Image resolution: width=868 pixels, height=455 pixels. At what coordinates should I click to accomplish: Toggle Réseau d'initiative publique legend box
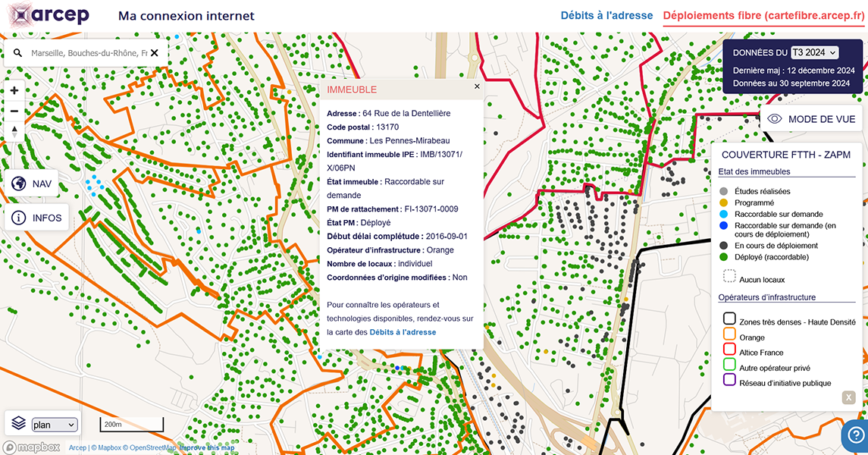[729, 380]
